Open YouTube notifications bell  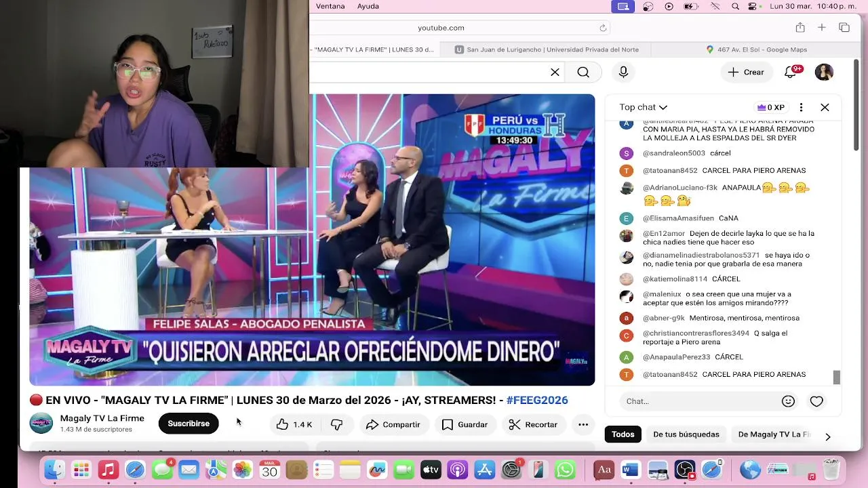point(790,72)
